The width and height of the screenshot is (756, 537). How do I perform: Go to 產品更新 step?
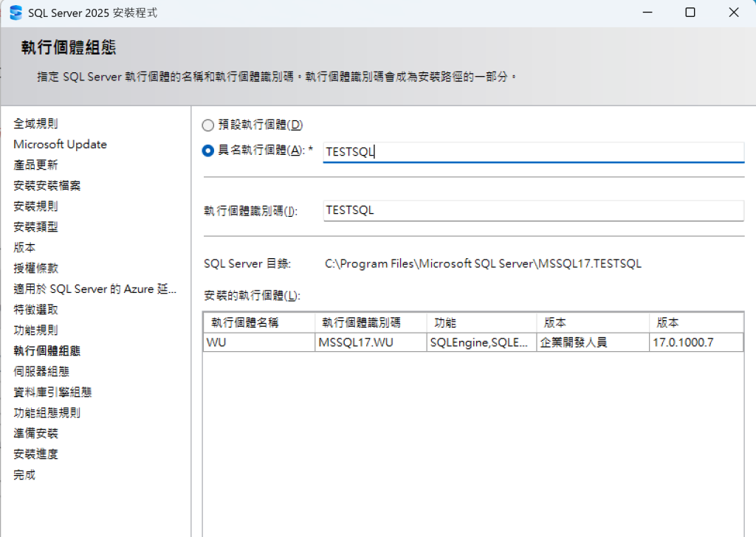(35, 165)
